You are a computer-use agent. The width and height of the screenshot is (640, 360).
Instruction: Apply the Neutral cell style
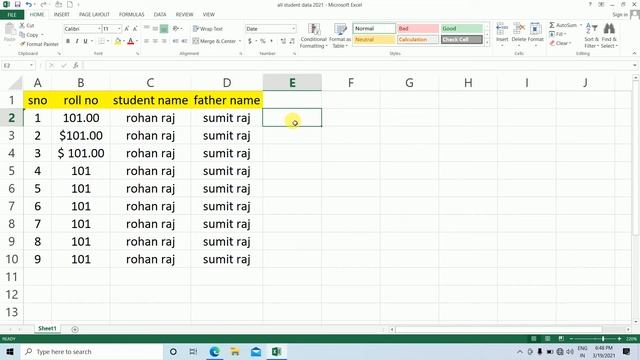pyautogui.click(x=374, y=40)
